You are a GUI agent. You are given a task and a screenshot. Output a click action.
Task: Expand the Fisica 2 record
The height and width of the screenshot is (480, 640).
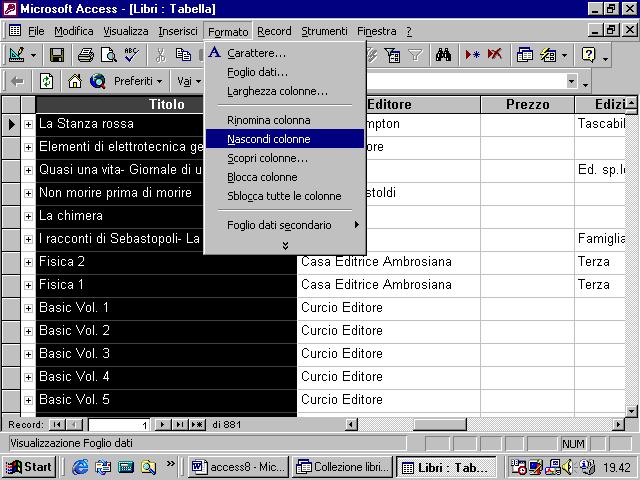(x=28, y=262)
